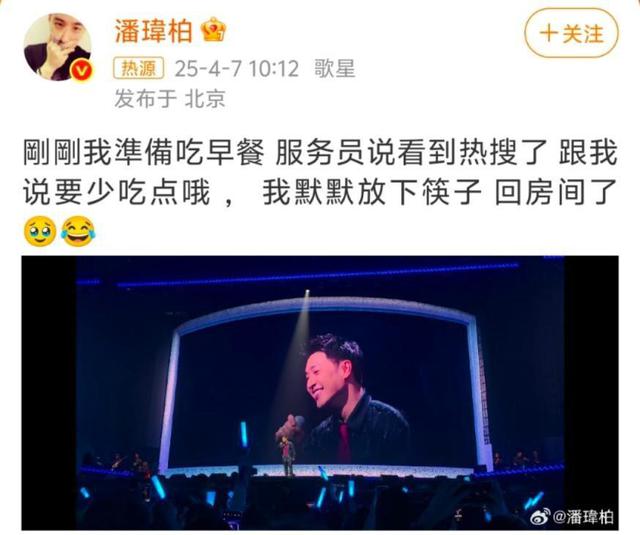The width and height of the screenshot is (640, 535).
Task: Click the post's first text line
Action: click(320, 153)
